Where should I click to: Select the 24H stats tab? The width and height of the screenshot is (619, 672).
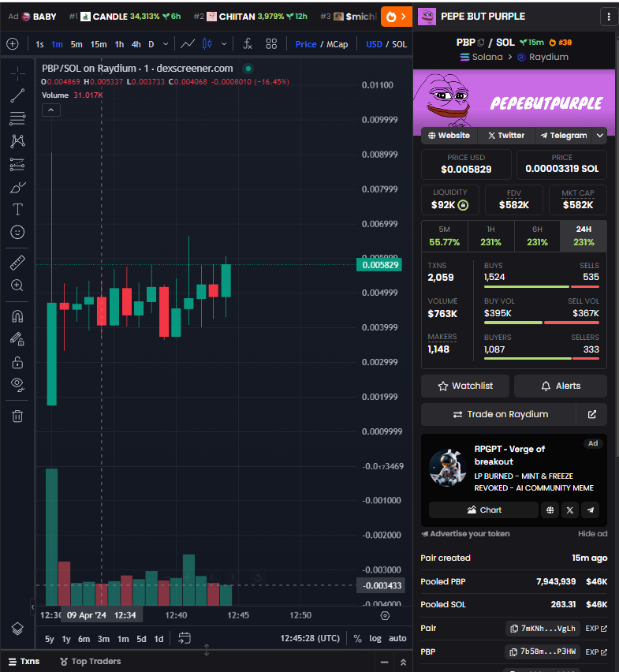coord(584,236)
